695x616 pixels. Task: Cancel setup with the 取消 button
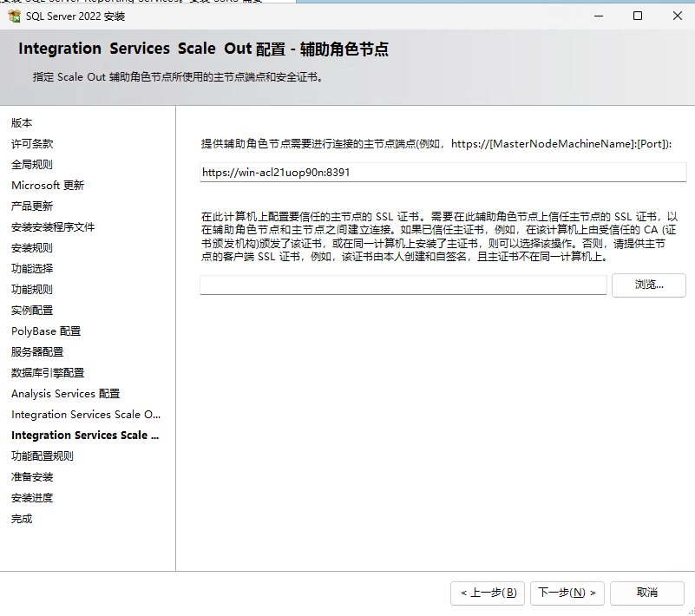point(646,593)
